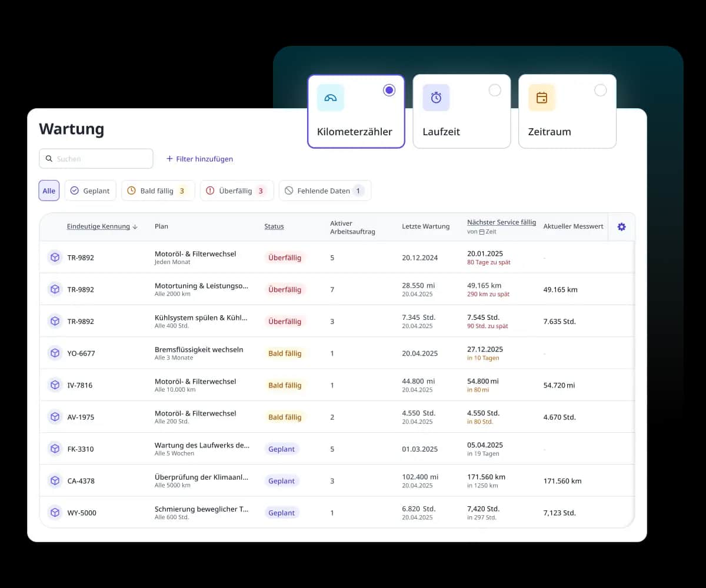
Task: Click the stopwatch icon on Laufzeit card
Action: (436, 98)
